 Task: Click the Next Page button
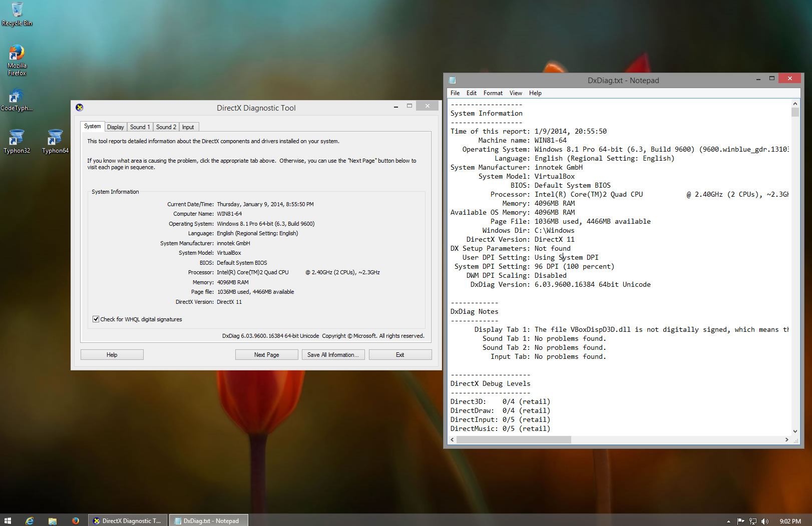point(266,354)
